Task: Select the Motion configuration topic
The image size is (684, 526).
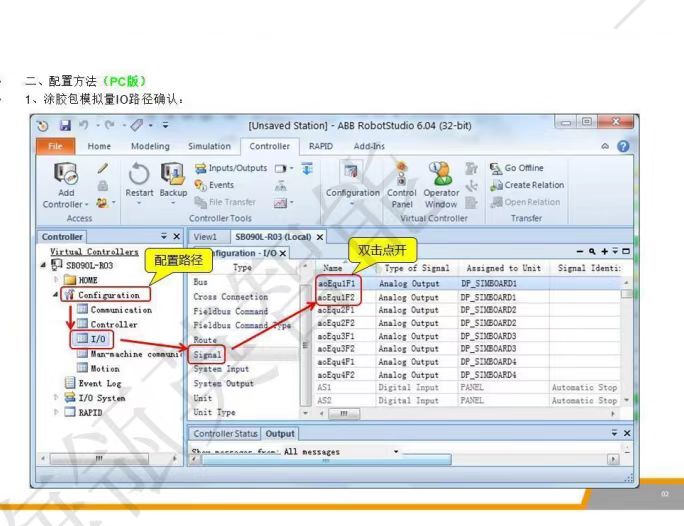Action: click(99, 369)
